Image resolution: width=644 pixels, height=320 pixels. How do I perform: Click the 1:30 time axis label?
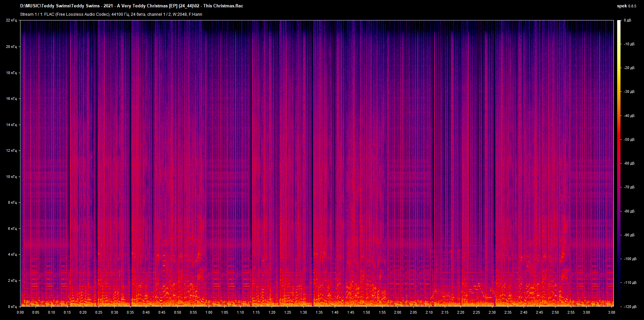pyautogui.click(x=303, y=312)
